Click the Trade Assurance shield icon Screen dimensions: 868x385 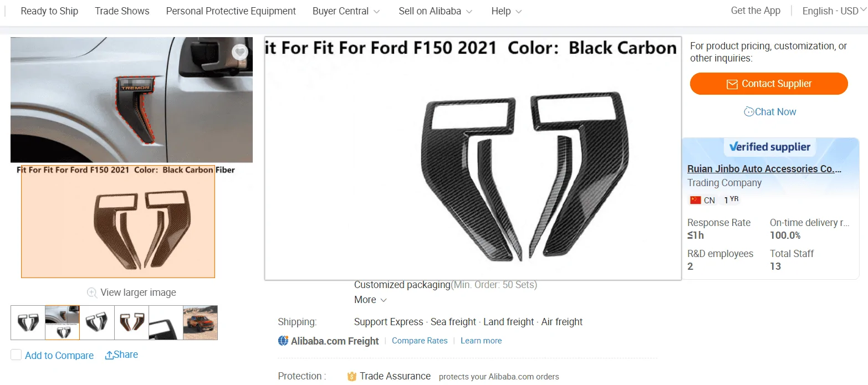351,377
